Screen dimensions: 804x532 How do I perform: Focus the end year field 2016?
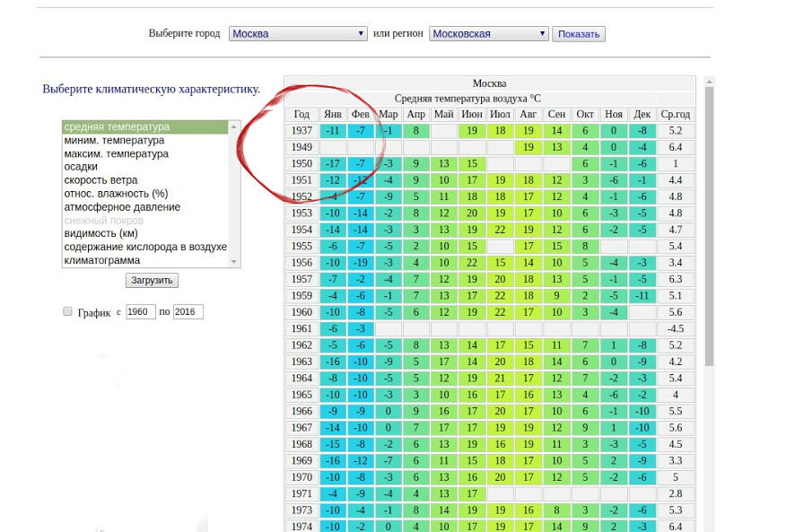tap(188, 311)
